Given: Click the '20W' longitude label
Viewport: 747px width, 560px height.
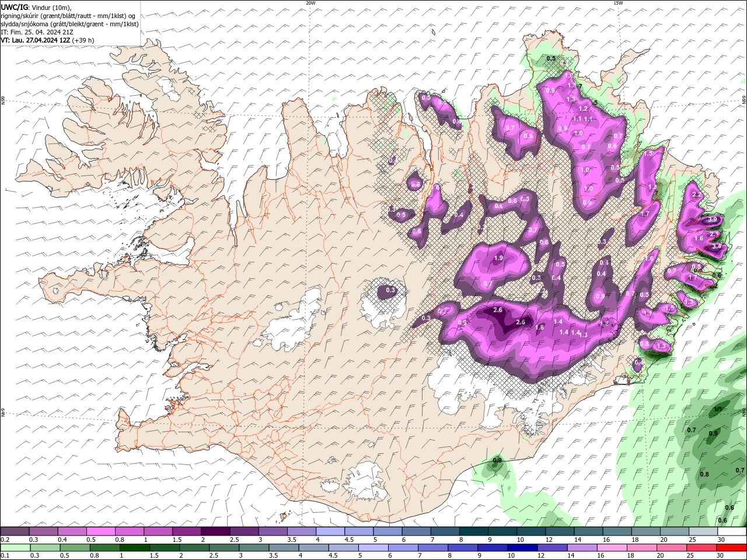Looking at the screenshot, I should (x=310, y=3).
